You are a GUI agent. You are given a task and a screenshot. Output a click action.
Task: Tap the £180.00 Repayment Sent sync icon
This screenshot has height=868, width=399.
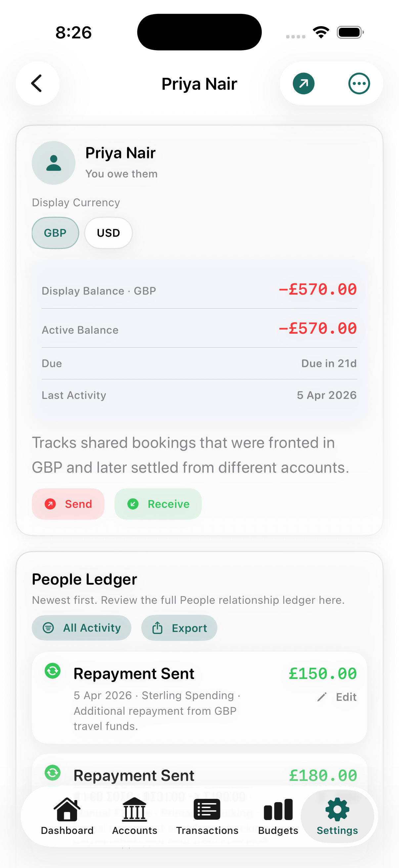[x=53, y=772]
